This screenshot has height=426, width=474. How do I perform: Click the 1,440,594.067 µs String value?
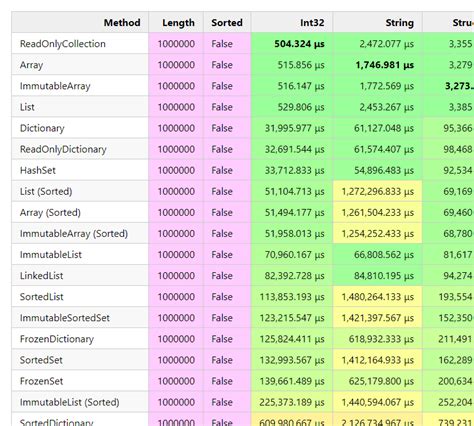tap(378, 402)
